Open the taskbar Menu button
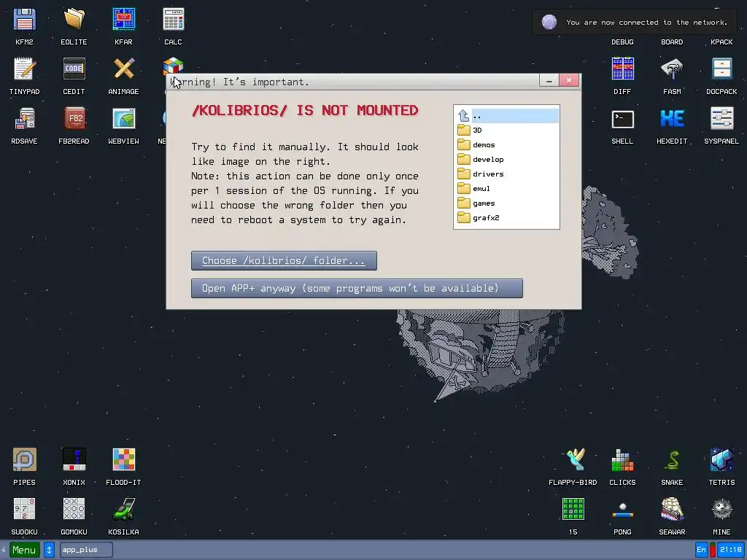The image size is (747, 560). tap(24, 550)
